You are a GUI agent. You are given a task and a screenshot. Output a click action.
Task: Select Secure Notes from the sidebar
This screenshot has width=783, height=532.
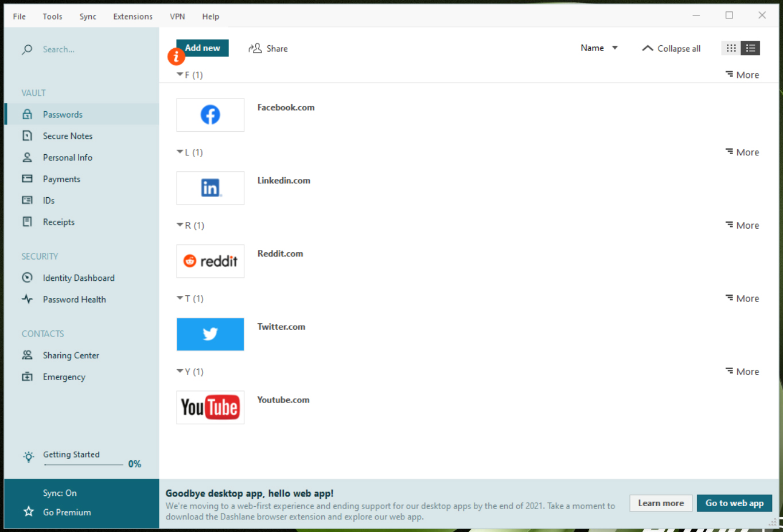[x=68, y=135]
